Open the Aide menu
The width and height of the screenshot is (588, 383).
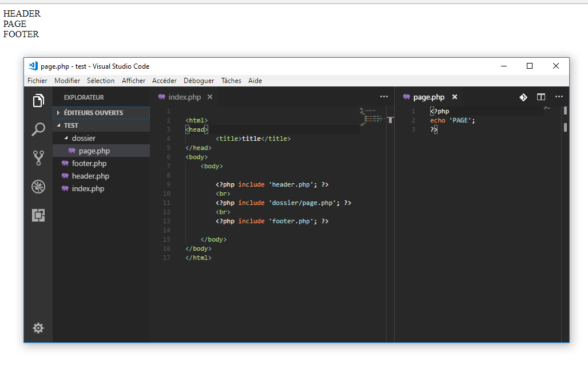pyautogui.click(x=255, y=81)
